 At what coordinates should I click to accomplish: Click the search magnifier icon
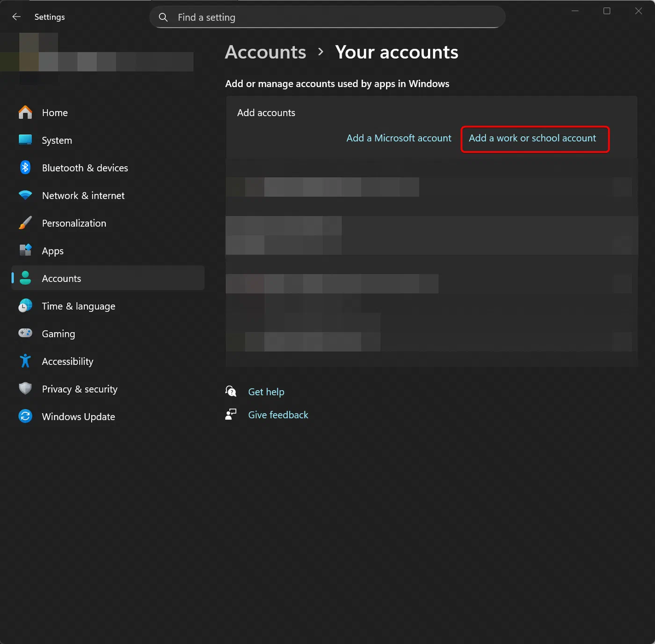[163, 17]
